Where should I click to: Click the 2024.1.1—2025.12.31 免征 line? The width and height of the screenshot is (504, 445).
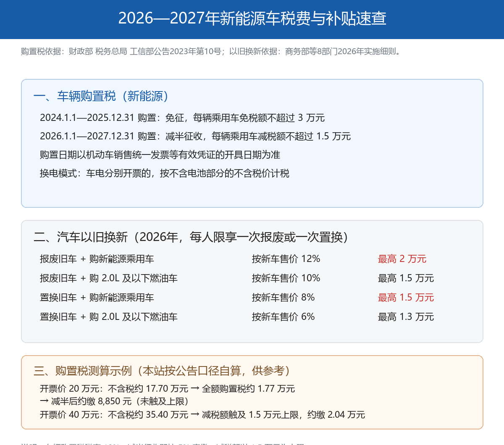coord(182,118)
